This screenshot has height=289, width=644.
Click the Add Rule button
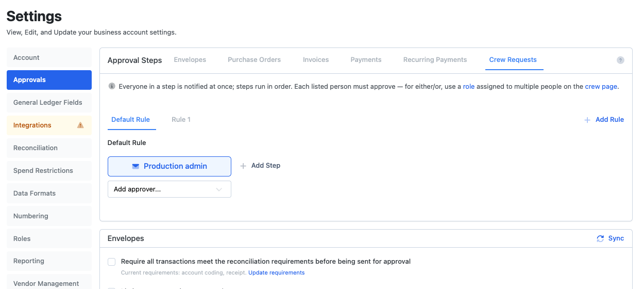(x=604, y=120)
